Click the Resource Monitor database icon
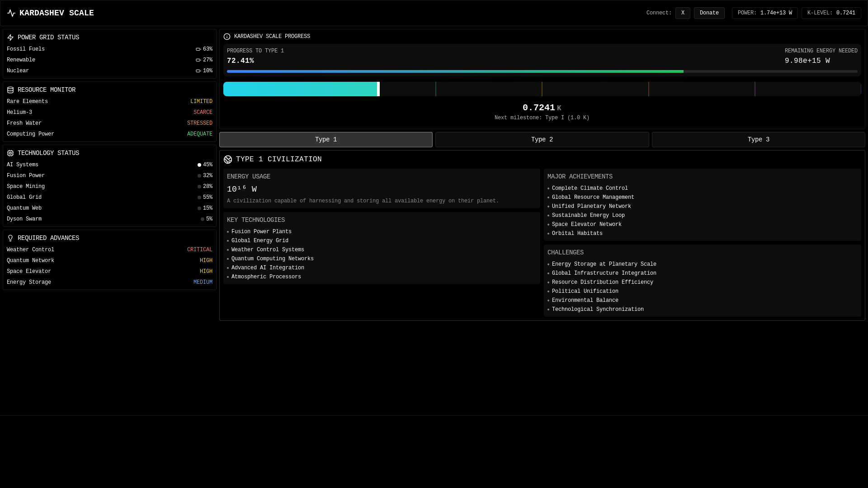The height and width of the screenshot is (488, 868). [x=10, y=90]
